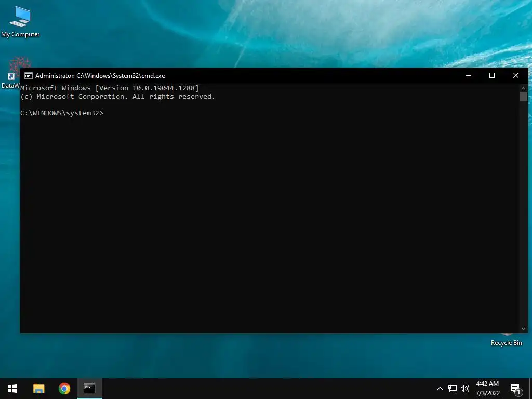Open Google Chrome from the taskbar
Image resolution: width=532 pixels, height=399 pixels.
[64, 389]
